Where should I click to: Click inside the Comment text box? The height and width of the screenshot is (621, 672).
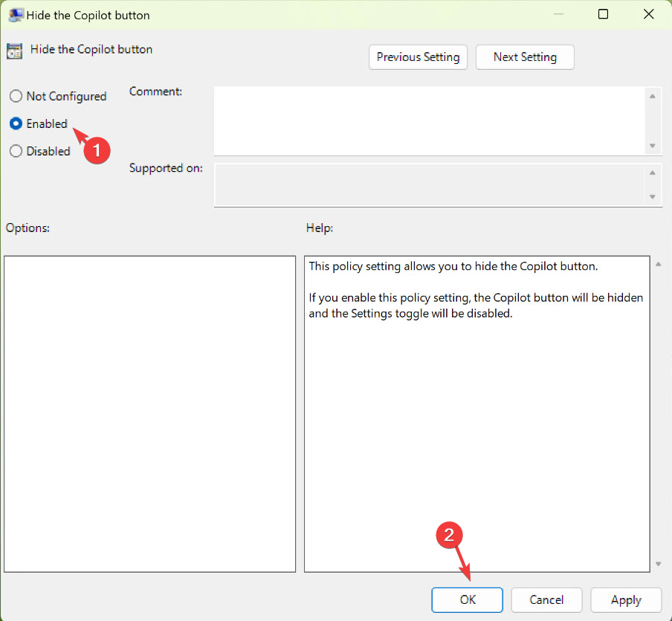(429, 121)
